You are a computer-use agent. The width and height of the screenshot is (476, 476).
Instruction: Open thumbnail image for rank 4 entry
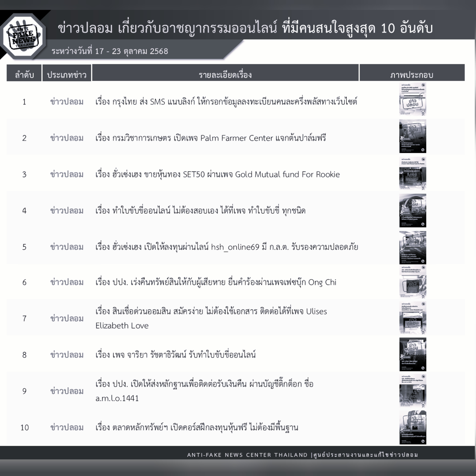click(x=413, y=210)
